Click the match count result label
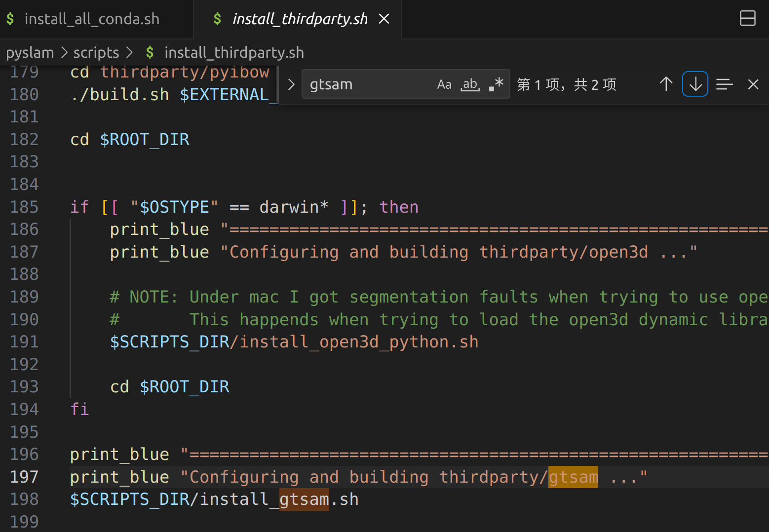The height and width of the screenshot is (532, 769). 567,84
